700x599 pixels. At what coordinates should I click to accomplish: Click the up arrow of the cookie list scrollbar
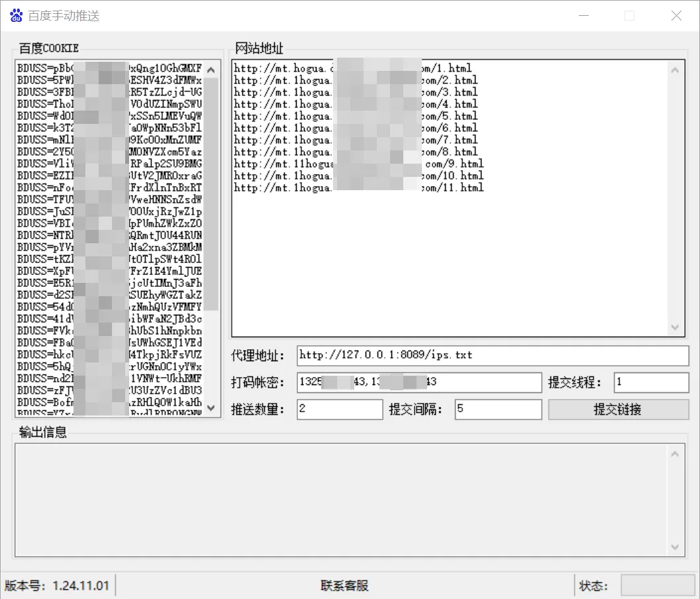click(x=211, y=70)
